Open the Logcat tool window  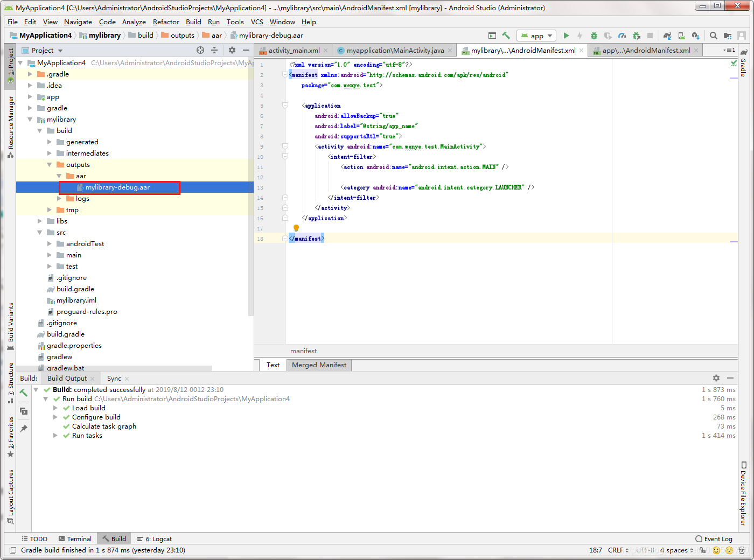point(155,539)
